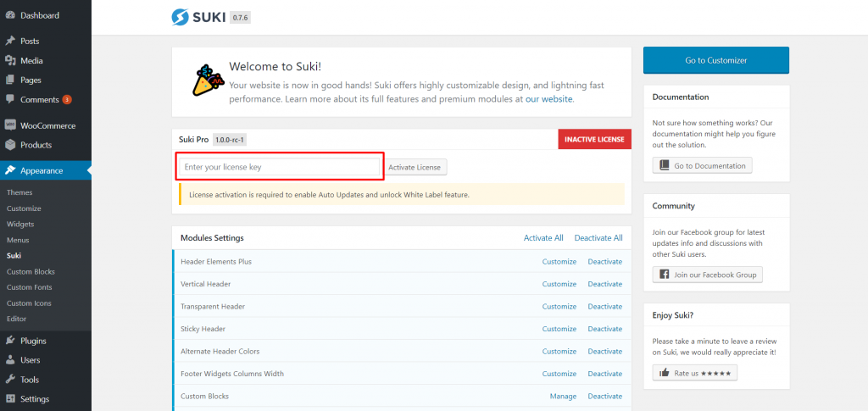Click the pending comments count badge
The height and width of the screenshot is (411, 868).
[67, 100]
